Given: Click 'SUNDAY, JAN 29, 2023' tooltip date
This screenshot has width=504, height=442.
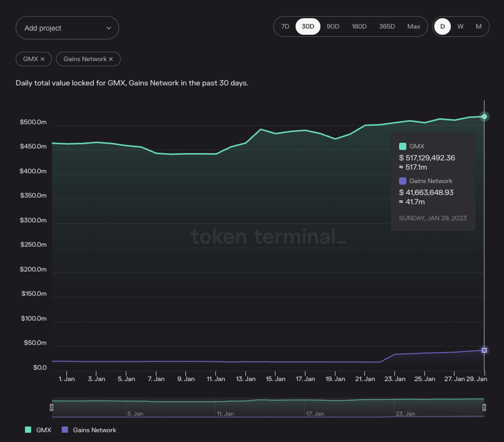Looking at the screenshot, I should [433, 218].
